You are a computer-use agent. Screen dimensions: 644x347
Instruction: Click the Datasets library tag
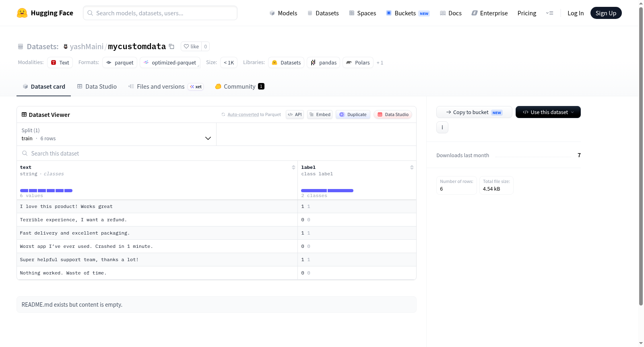[286, 62]
